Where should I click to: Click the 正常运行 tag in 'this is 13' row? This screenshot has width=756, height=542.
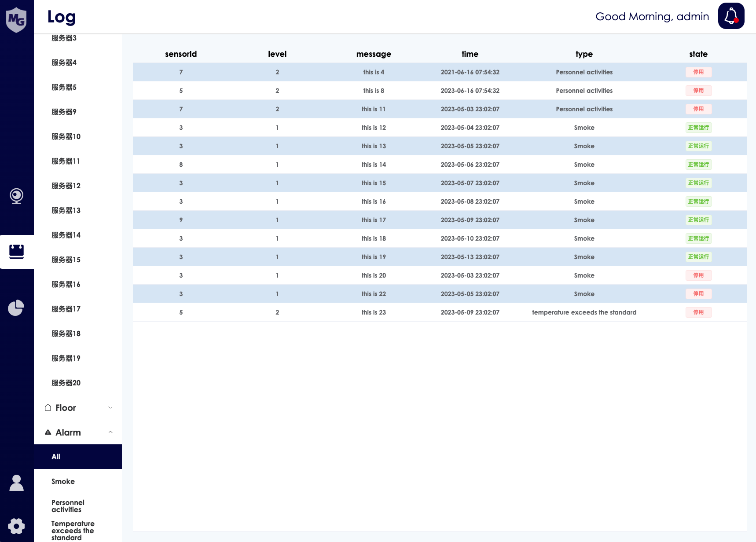tap(698, 146)
